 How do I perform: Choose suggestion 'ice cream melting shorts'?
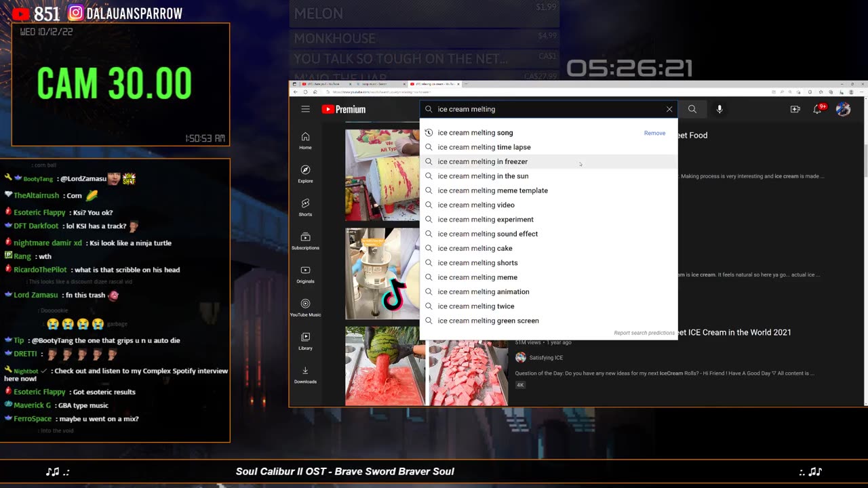pyautogui.click(x=549, y=263)
